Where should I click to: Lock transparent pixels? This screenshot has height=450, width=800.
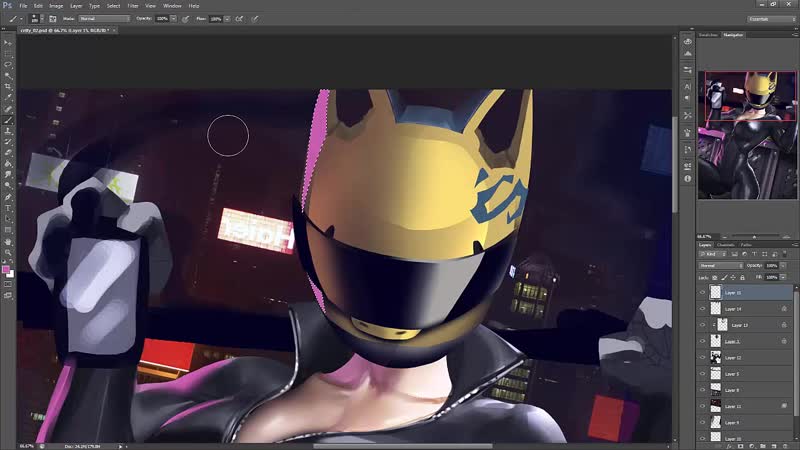[714, 278]
